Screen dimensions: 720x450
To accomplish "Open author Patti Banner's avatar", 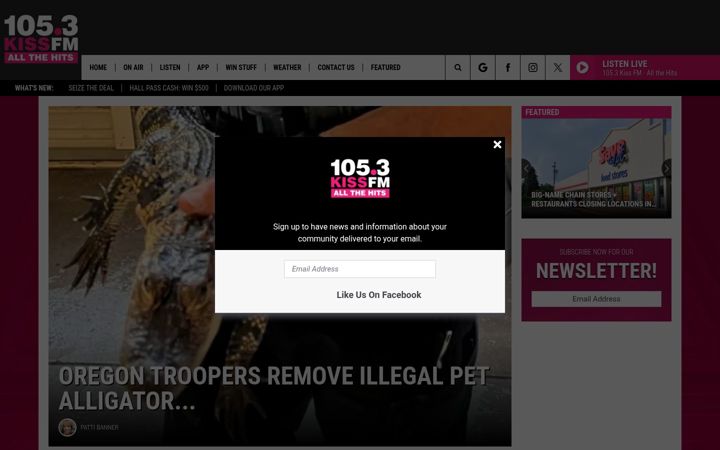I will (x=68, y=428).
